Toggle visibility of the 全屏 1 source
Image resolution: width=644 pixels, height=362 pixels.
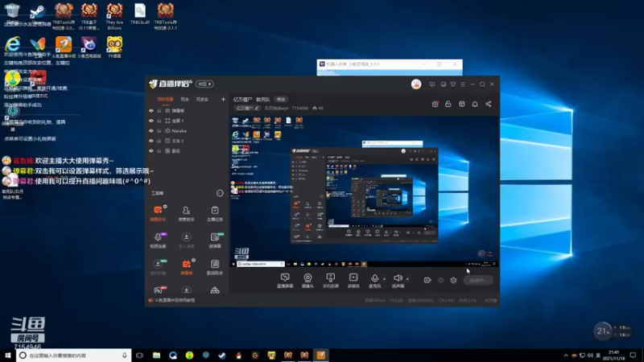[151, 121]
